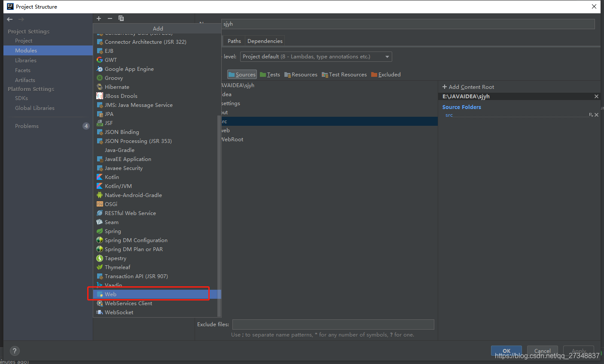The width and height of the screenshot is (604, 364).
Task: Click the forward navigation arrow
Action: (x=21, y=19)
